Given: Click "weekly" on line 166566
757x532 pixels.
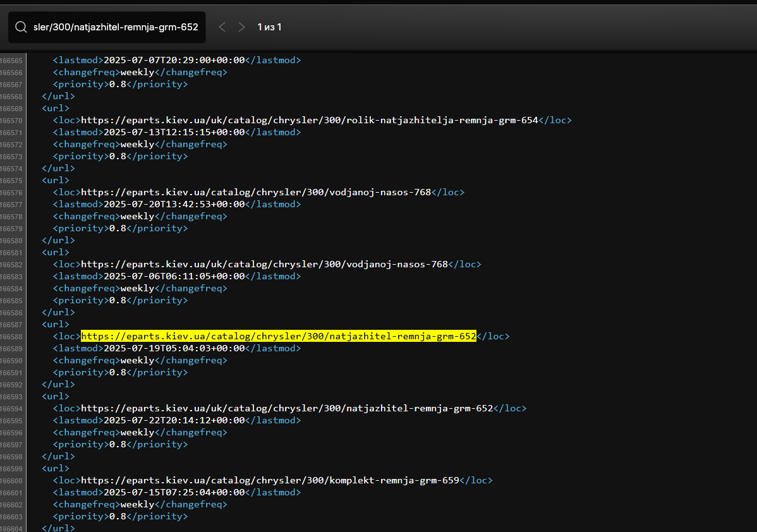Looking at the screenshot, I should [137, 73].
